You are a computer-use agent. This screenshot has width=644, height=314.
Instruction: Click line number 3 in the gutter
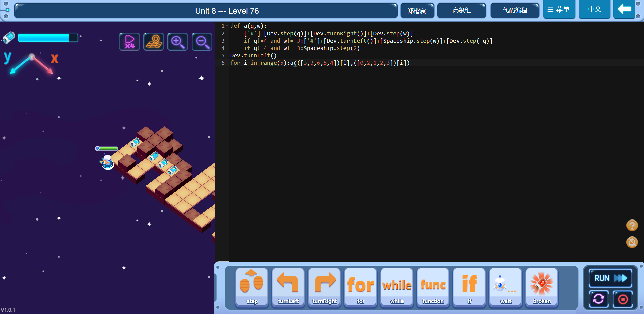click(x=223, y=41)
